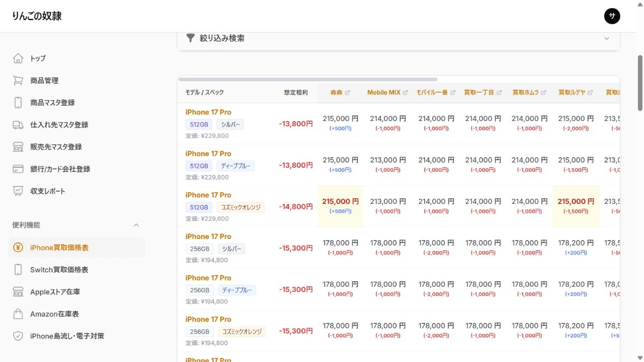Open the user avatar サ menu
644x362 pixels.
[612, 16]
